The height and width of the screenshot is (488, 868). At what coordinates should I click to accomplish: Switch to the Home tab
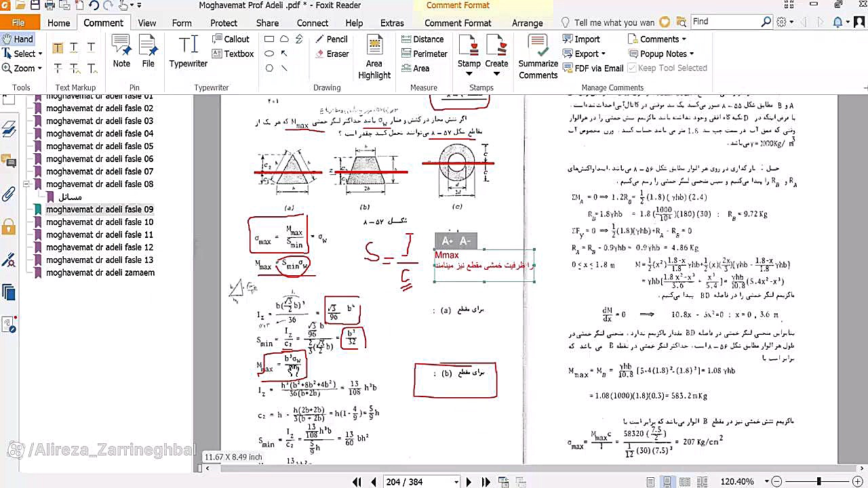pyautogui.click(x=59, y=23)
